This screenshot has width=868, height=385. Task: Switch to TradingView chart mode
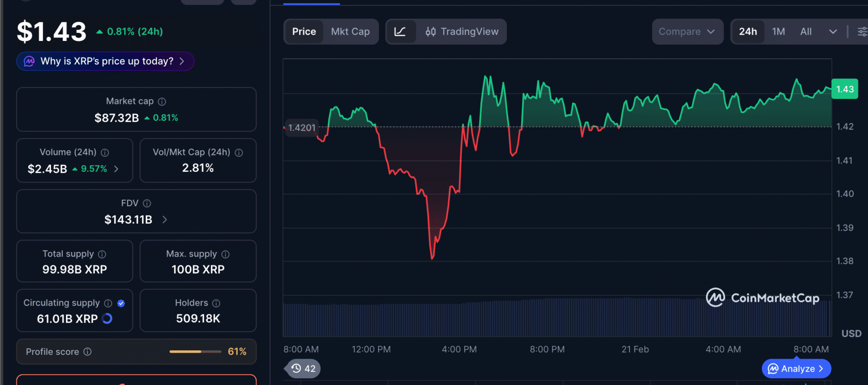point(462,32)
